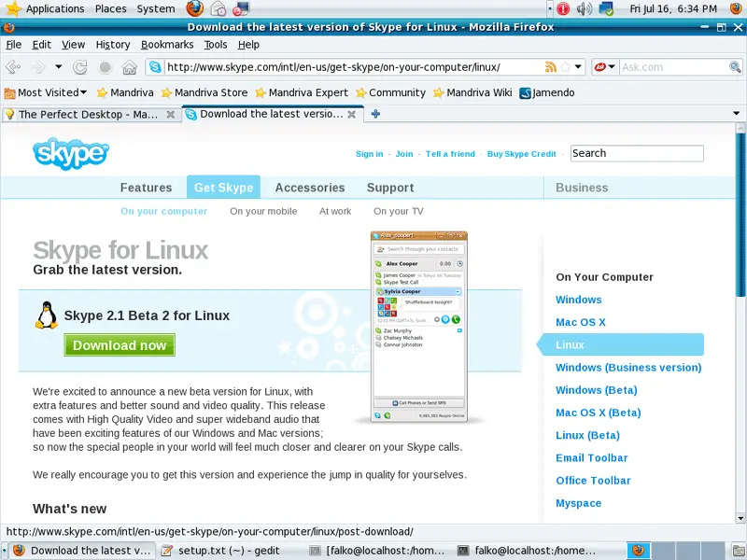
Task: Click the Skype Linux client screenshot
Action: tap(419, 327)
